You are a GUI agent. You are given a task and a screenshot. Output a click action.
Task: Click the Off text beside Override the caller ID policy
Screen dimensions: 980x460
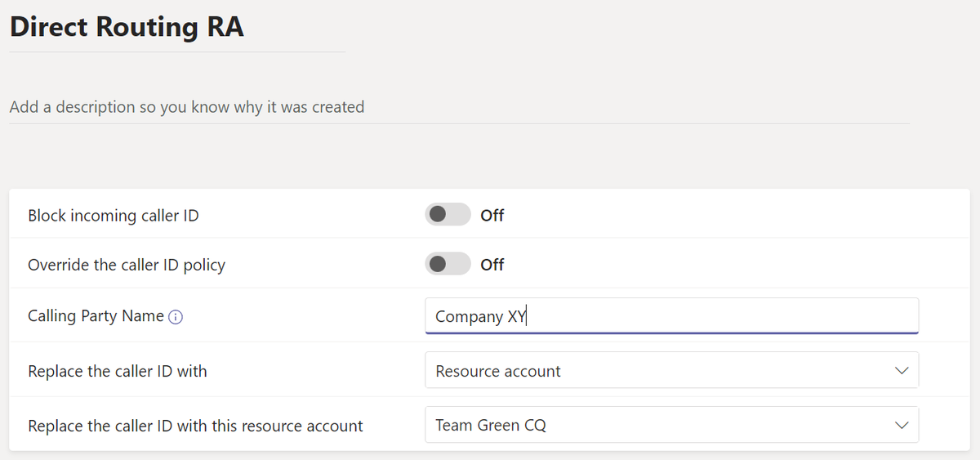[x=492, y=265]
